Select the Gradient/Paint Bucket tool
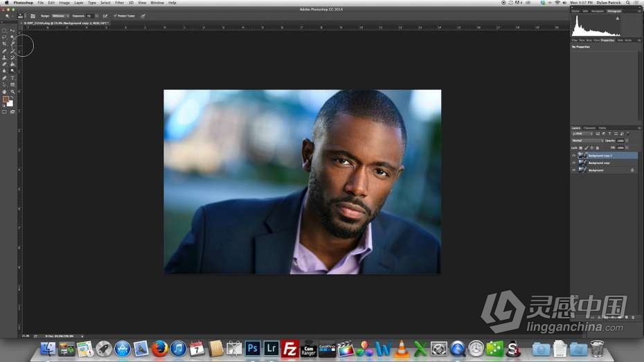Screen dimensions: 644x362 [x=12, y=64]
